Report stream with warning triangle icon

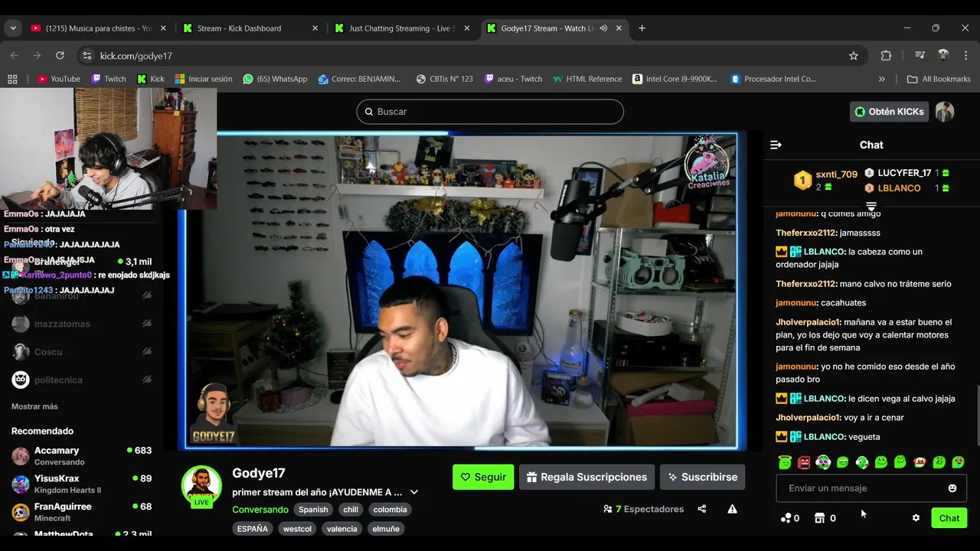coord(733,509)
